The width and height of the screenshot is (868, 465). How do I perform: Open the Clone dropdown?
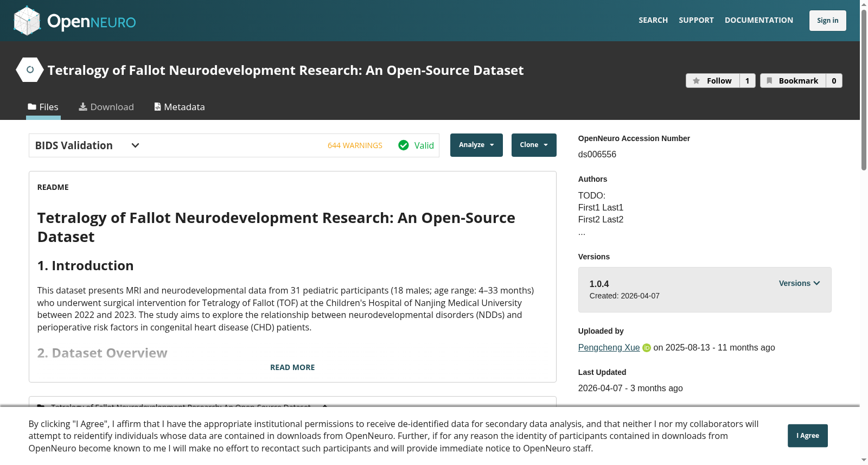534,145
